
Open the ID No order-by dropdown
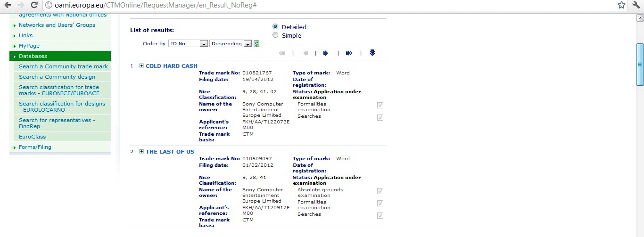[189, 43]
